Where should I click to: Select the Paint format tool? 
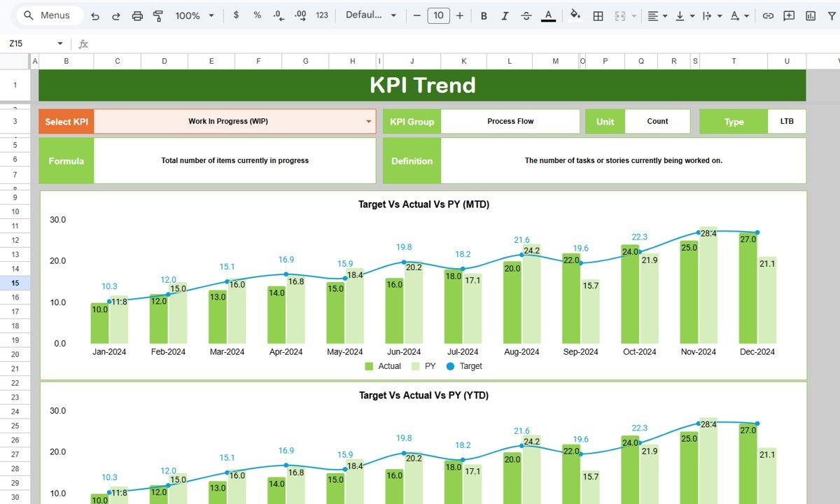point(158,15)
